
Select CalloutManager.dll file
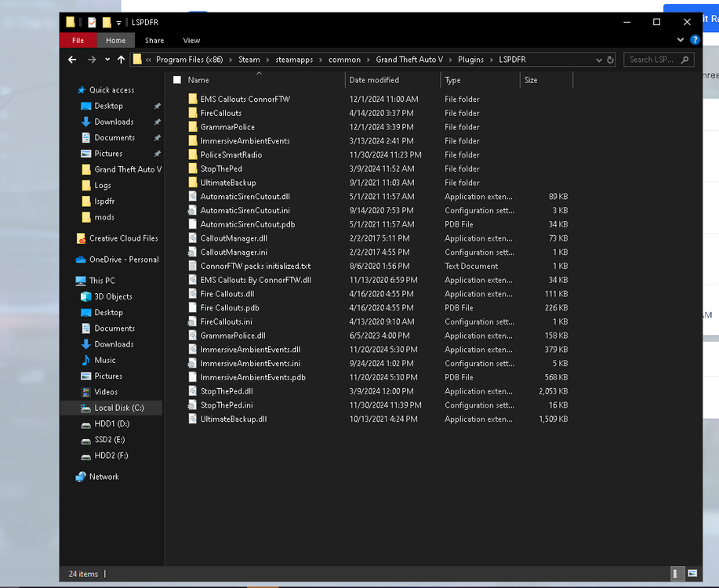coord(234,238)
